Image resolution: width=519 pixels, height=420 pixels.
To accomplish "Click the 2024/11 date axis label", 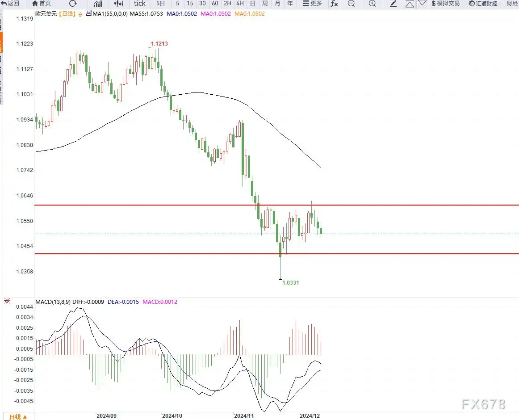I will (x=244, y=416).
